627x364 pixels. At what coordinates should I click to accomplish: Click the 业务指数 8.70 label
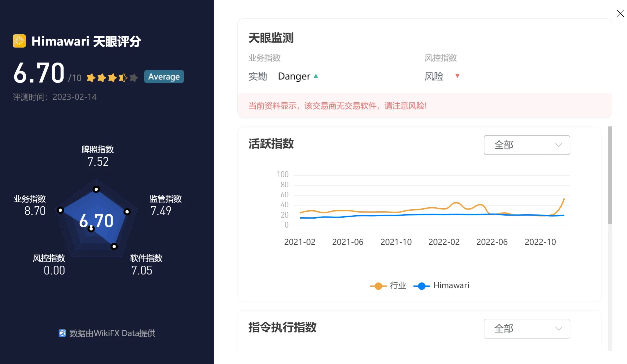click(x=30, y=205)
